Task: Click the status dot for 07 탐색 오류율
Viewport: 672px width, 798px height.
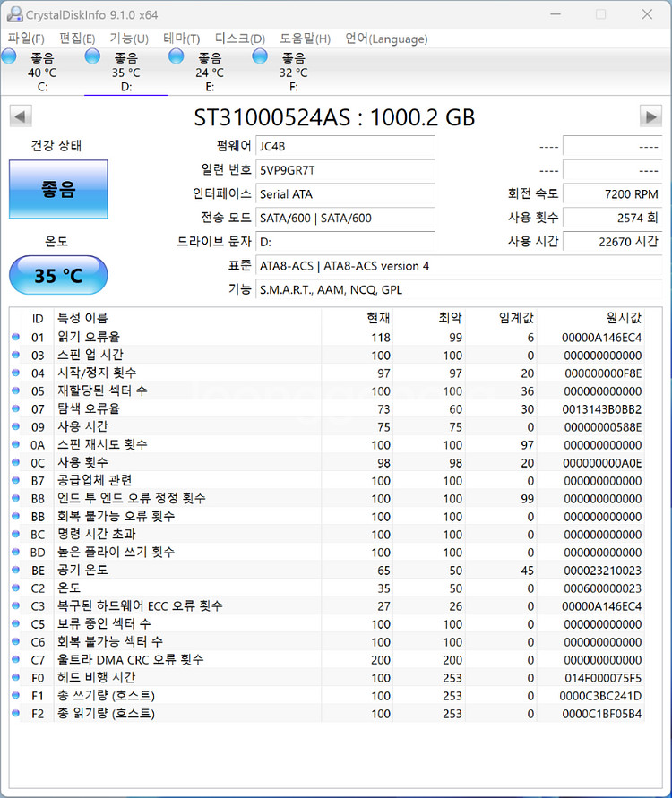Action: (16, 408)
